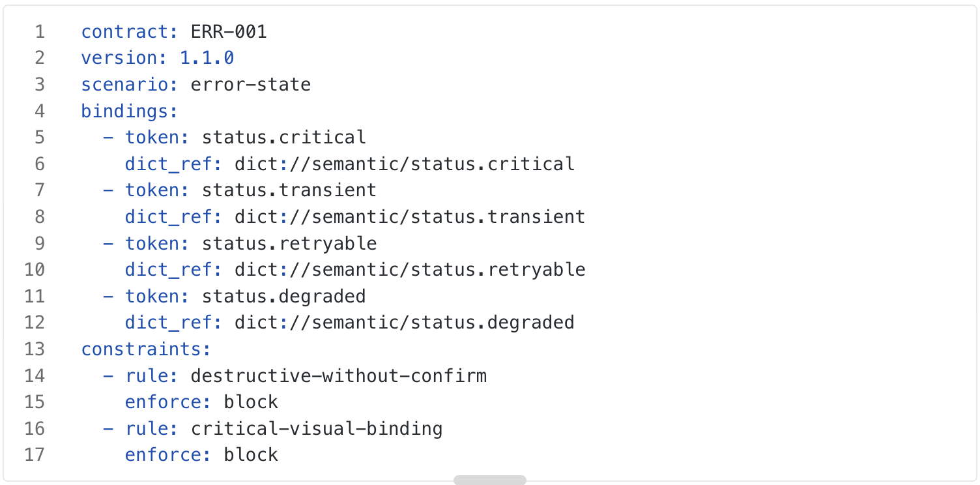Click the contract value ERR-001
Screen dimensions: 980x485
point(229,31)
